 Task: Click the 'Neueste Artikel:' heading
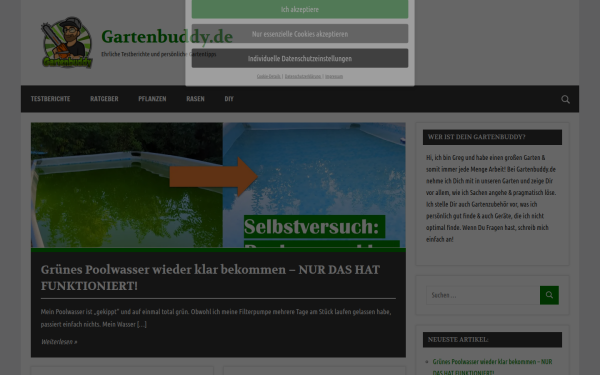pyautogui.click(x=492, y=339)
